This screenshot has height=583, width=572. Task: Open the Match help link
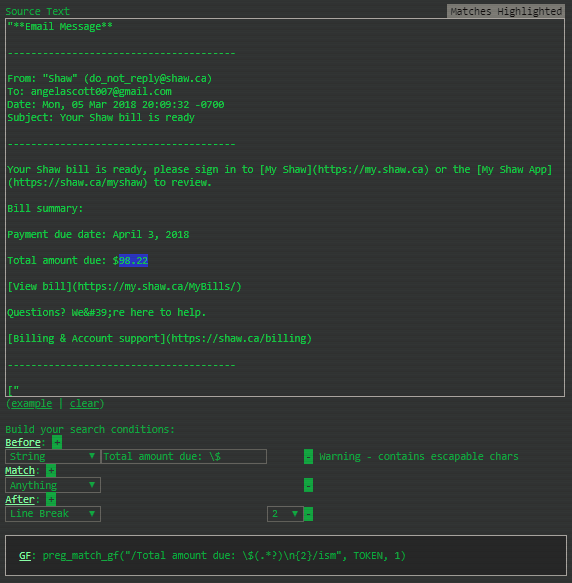20,471
